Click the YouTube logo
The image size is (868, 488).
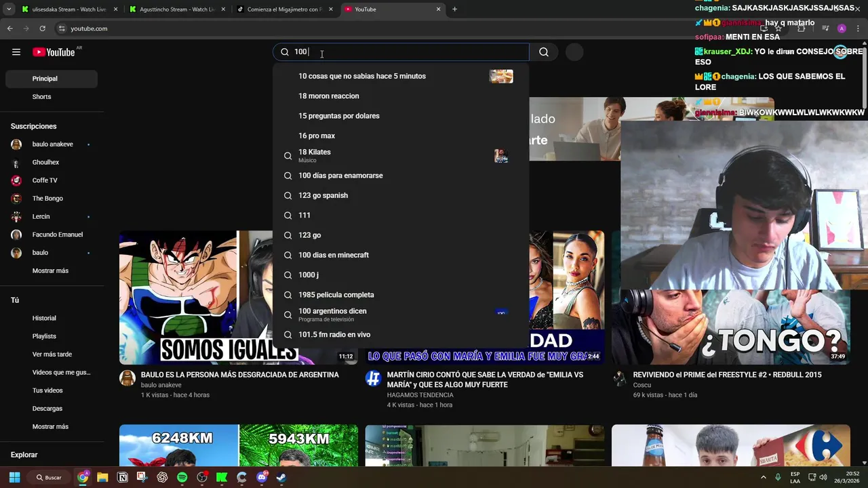[x=54, y=52]
